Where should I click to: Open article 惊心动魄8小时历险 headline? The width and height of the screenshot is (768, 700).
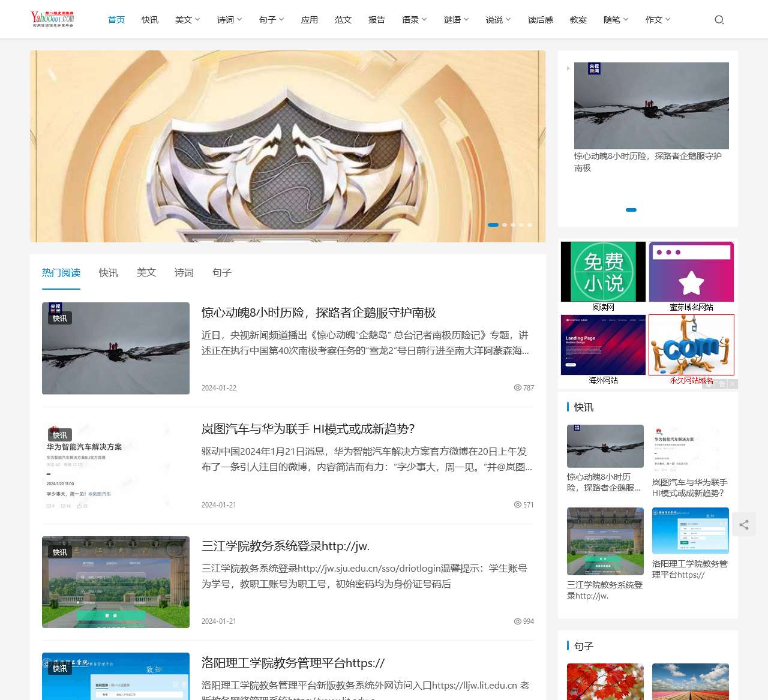[x=319, y=313]
